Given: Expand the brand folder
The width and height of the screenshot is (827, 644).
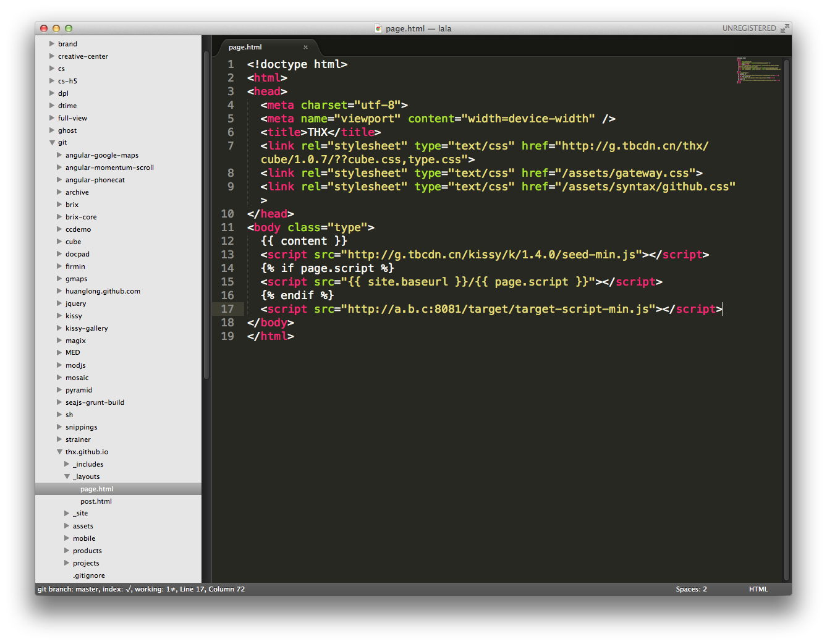Looking at the screenshot, I should pyautogui.click(x=52, y=44).
